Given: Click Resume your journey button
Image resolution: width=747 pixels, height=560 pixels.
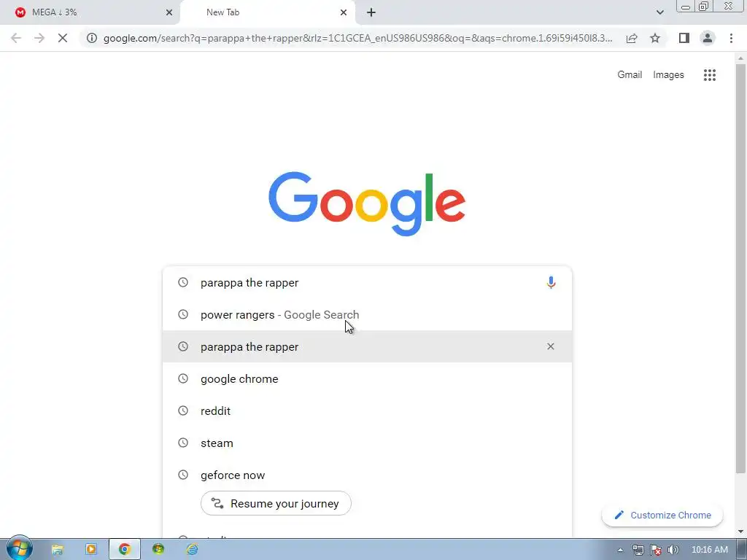Looking at the screenshot, I should tap(276, 503).
